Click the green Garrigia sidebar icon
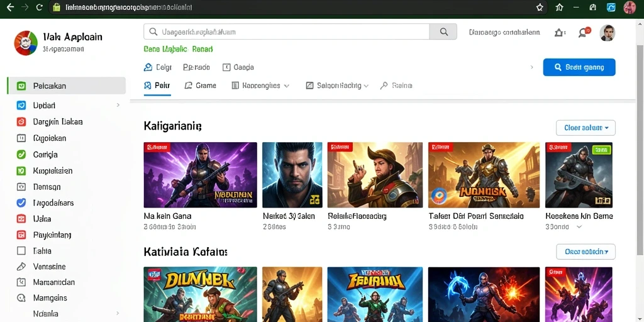The image size is (644, 322). (x=21, y=155)
